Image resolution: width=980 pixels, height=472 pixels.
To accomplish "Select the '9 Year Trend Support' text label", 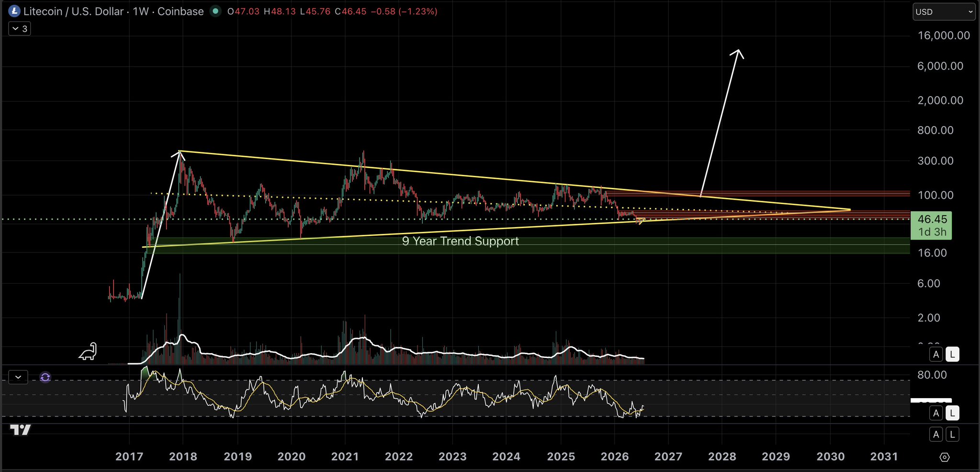I will tap(460, 241).
